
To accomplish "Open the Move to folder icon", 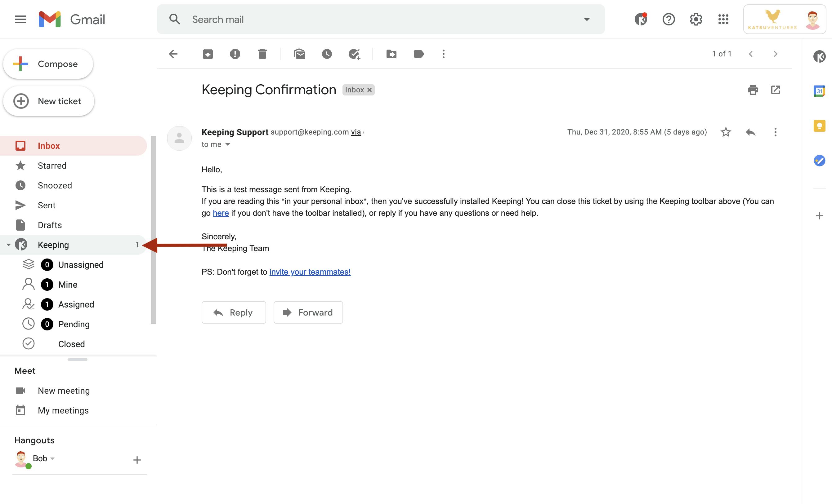I will [x=391, y=54].
